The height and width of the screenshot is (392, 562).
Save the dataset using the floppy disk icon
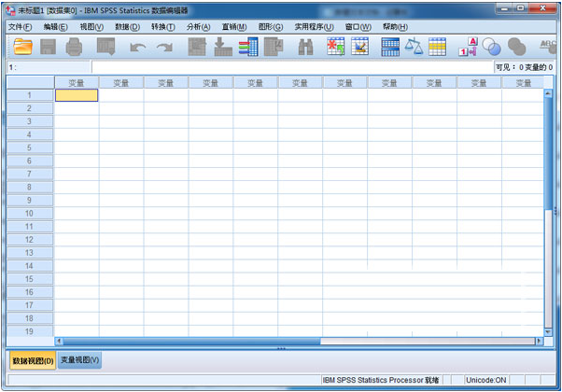coord(48,47)
